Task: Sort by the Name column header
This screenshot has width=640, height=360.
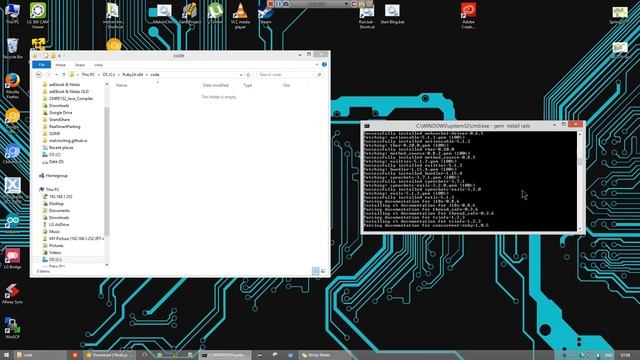Action: pos(122,85)
